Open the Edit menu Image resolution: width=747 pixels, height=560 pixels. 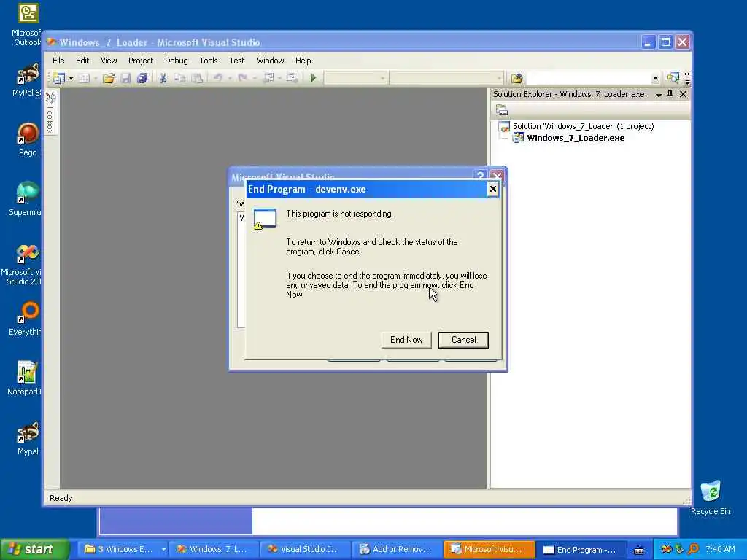pyautogui.click(x=82, y=61)
